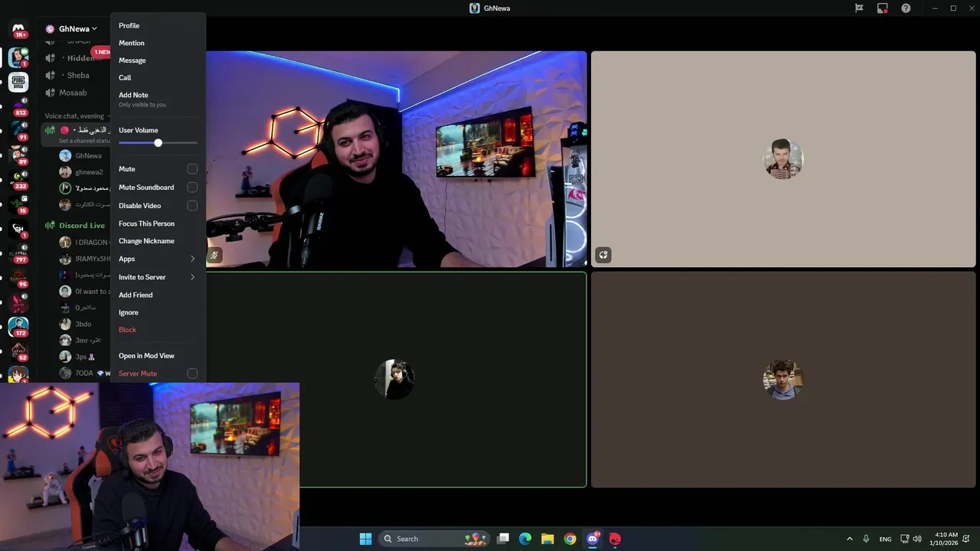This screenshot has width=980, height=551.
Task: Open Discord direct messages home icon
Action: click(18, 29)
